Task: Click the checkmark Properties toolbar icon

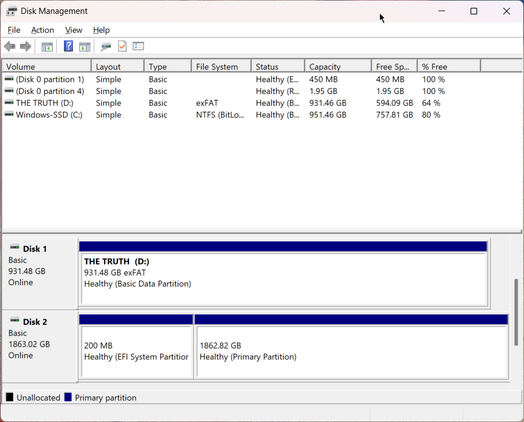Action: pyautogui.click(x=122, y=46)
